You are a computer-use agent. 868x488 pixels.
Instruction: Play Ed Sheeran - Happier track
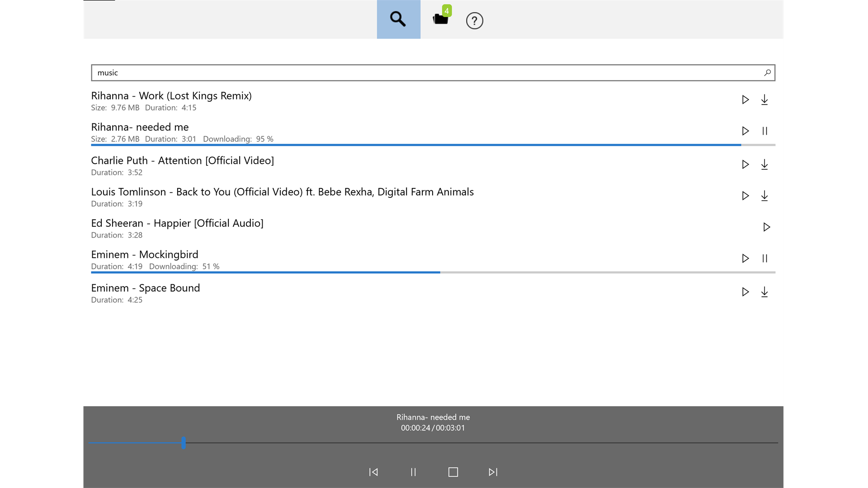tap(766, 227)
